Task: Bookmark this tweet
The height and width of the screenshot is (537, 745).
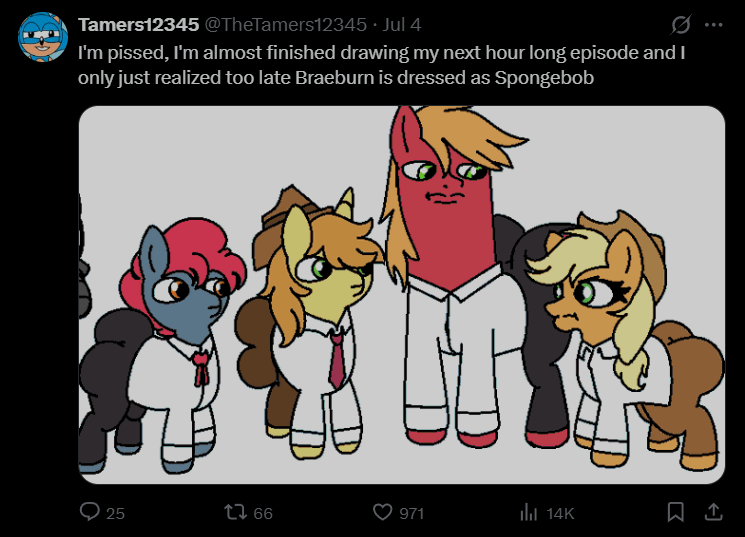Action: (x=676, y=512)
